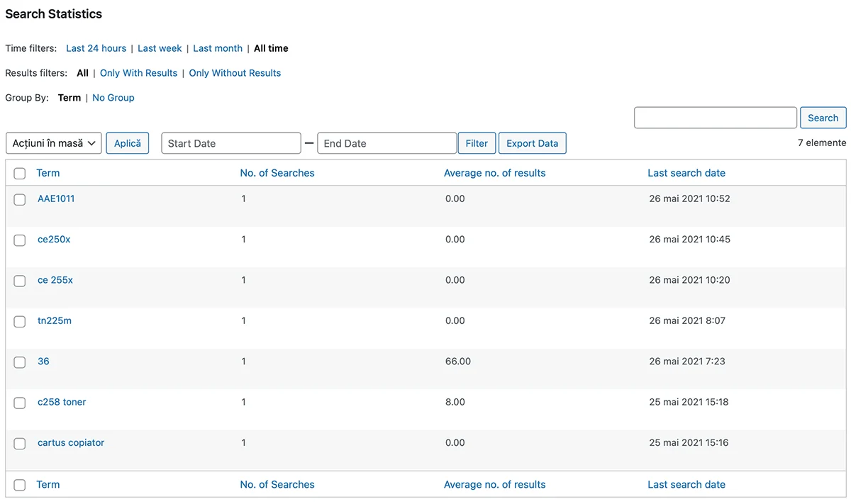Tick the checkbox for AAE1011

tap(20, 200)
